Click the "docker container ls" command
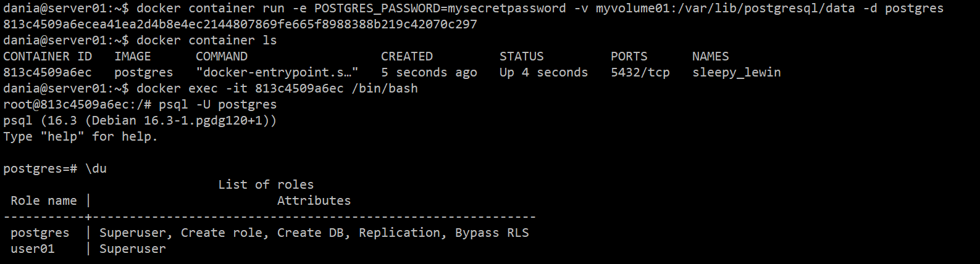This screenshot has width=980, height=264. pos(206,40)
